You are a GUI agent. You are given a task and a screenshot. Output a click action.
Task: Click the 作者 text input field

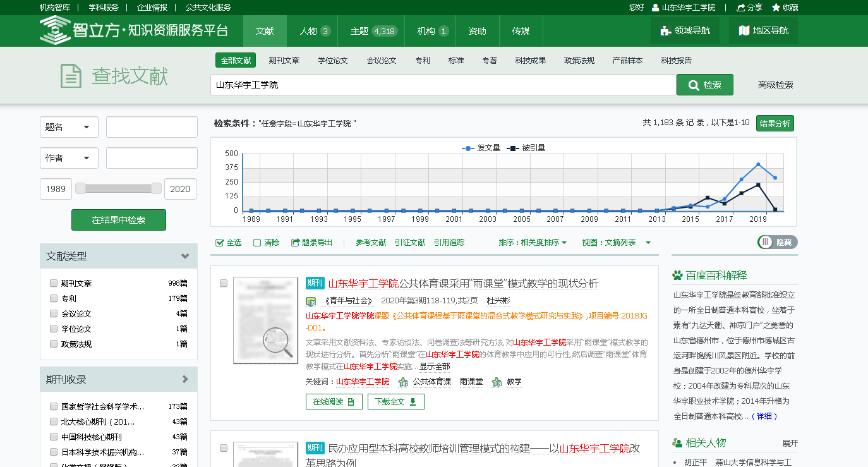[152, 158]
